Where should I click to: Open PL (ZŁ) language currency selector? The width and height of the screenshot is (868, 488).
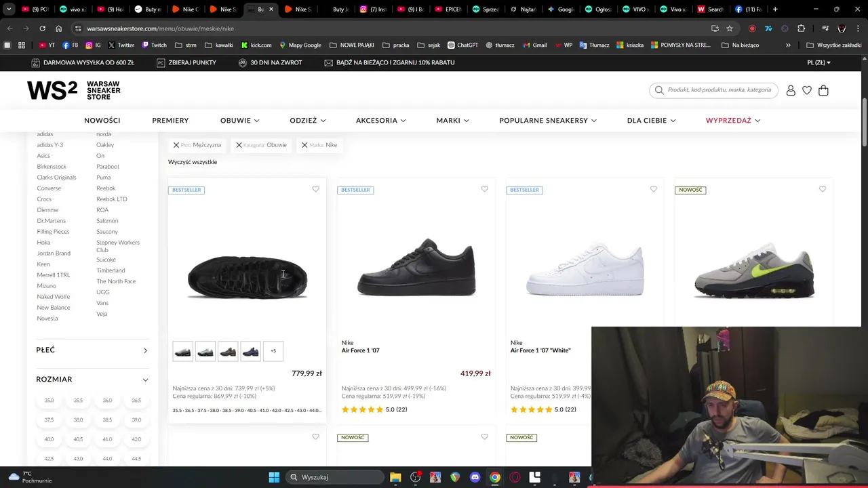pos(818,62)
